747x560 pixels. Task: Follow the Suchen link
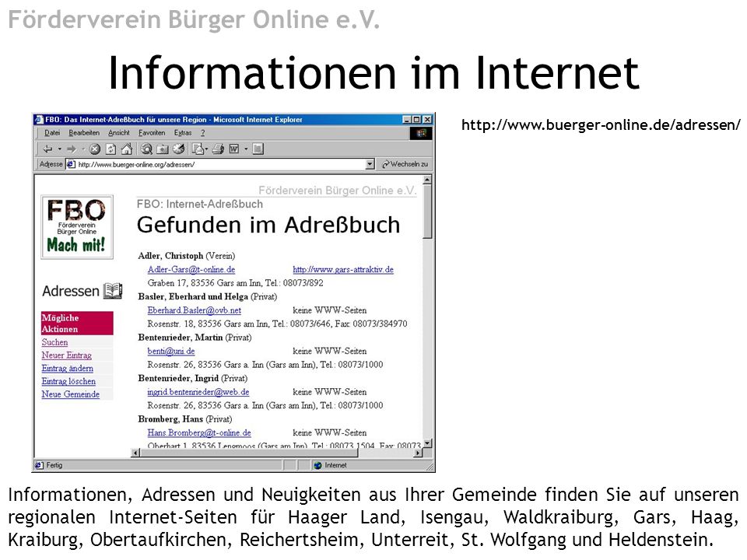click(54, 342)
